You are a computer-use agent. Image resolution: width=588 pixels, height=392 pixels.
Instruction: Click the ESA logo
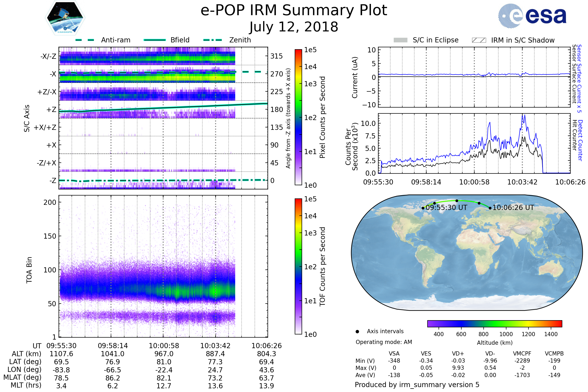click(x=532, y=16)
